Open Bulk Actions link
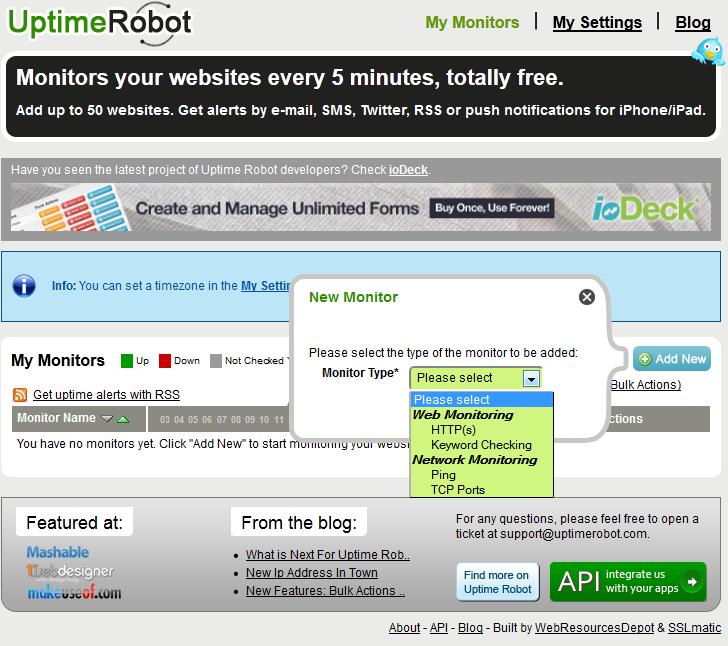Image resolution: width=728 pixels, height=646 pixels. (x=645, y=385)
